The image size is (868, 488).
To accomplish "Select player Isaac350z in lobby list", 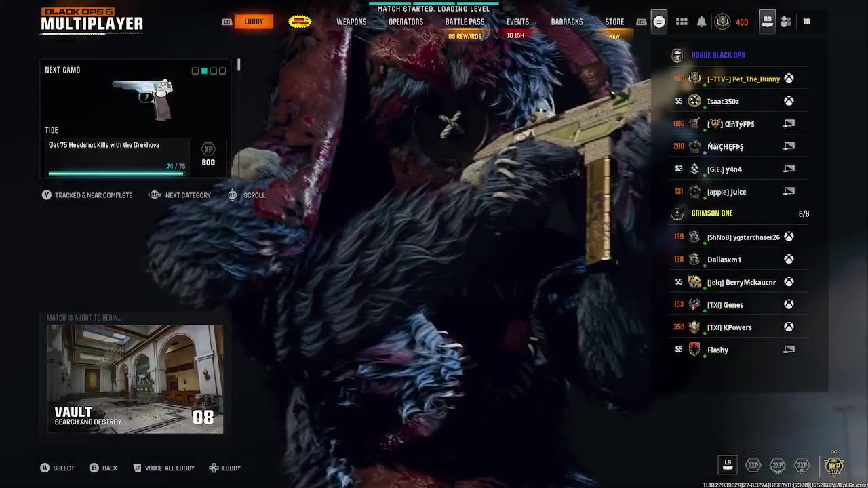I will (738, 101).
